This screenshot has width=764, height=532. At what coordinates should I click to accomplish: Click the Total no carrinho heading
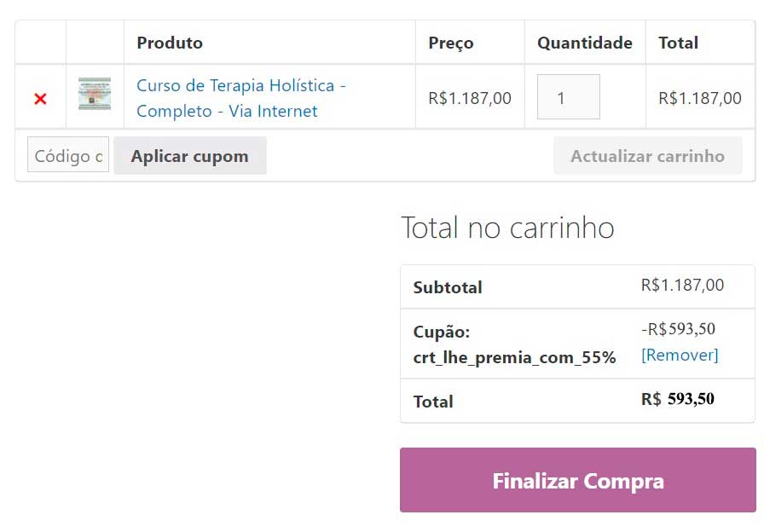509,227
